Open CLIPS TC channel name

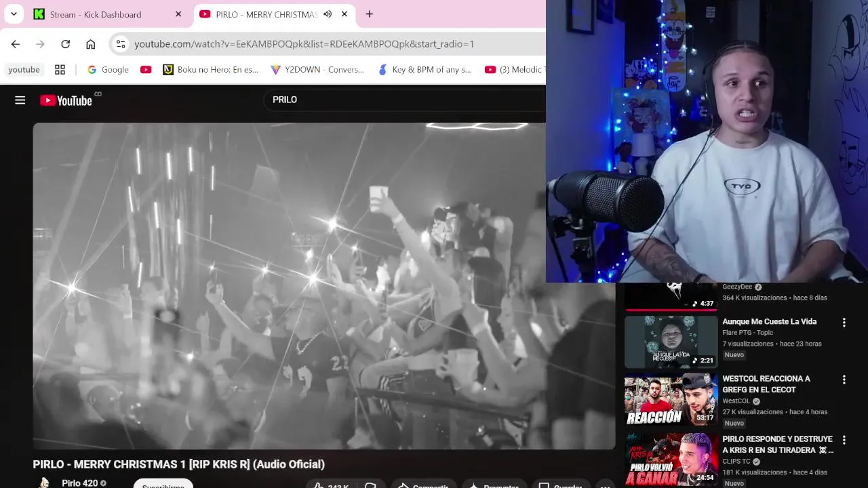tap(736, 462)
